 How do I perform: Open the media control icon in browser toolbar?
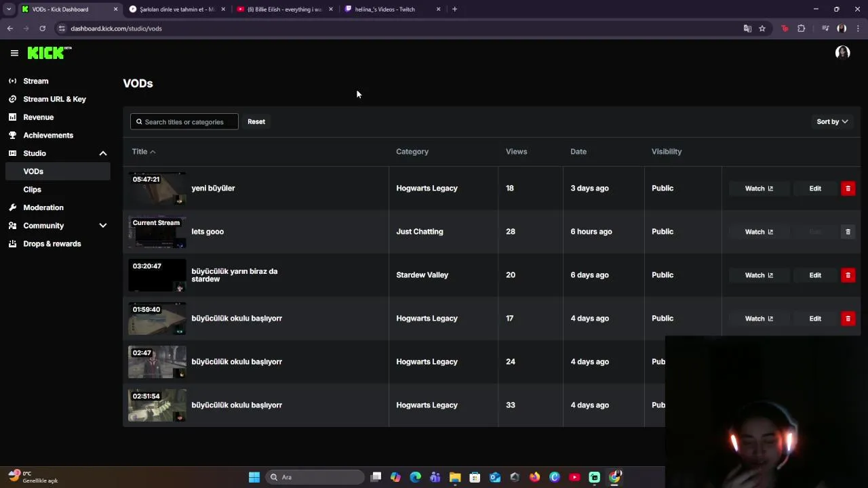tap(825, 28)
